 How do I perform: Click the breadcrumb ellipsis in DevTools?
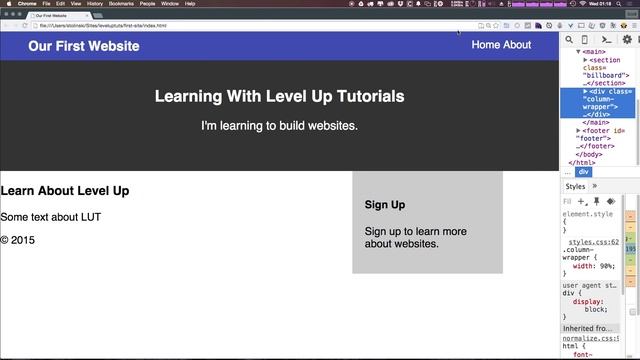(567, 172)
